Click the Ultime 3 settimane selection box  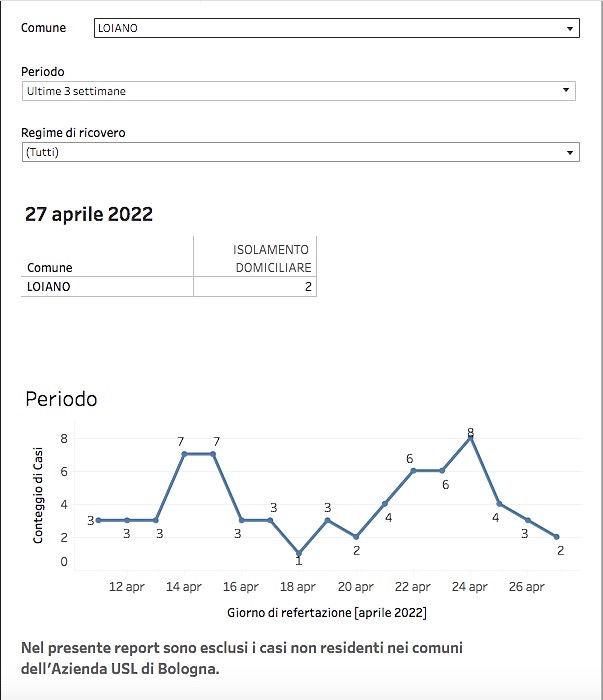299,91
